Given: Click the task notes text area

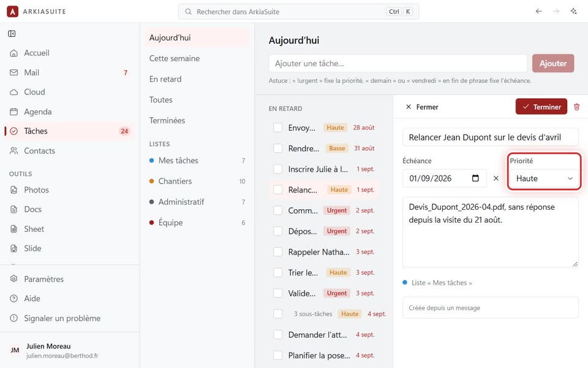Looking at the screenshot, I should 491,232.
